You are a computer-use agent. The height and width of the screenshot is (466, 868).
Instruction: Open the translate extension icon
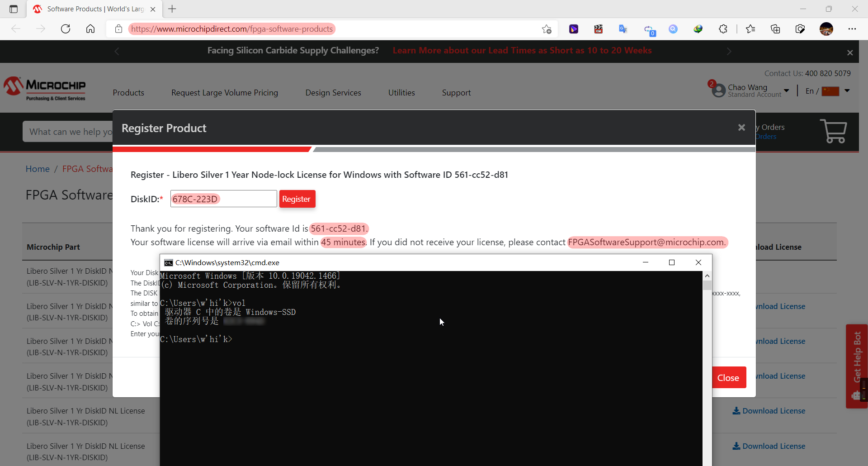[623, 29]
